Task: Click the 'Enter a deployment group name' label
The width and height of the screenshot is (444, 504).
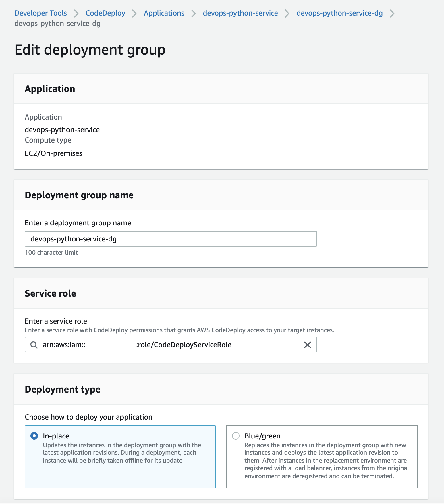Action: pyautogui.click(x=78, y=223)
